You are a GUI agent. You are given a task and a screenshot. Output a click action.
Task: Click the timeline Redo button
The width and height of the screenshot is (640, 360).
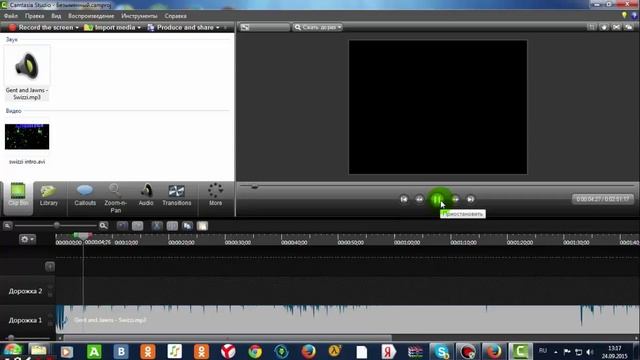[x=138, y=226]
